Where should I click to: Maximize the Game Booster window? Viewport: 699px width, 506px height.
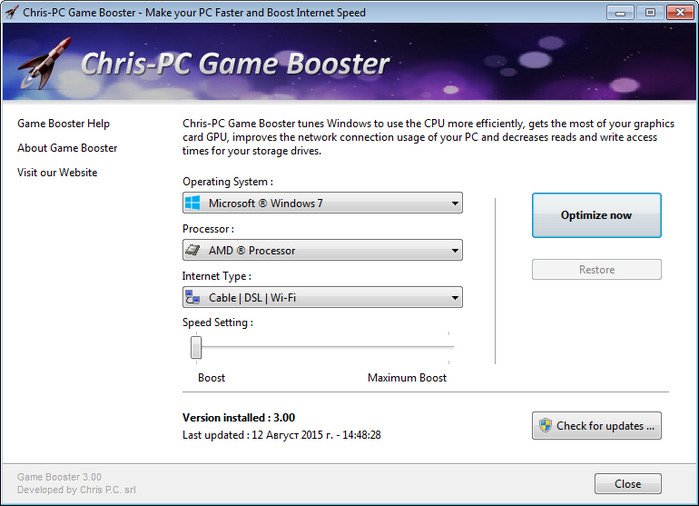tap(650, 12)
